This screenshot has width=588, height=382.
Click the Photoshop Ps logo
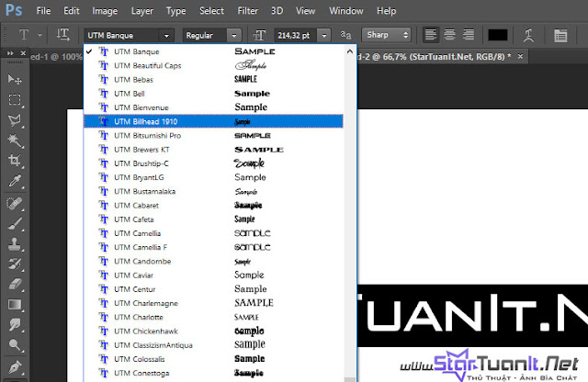click(14, 10)
